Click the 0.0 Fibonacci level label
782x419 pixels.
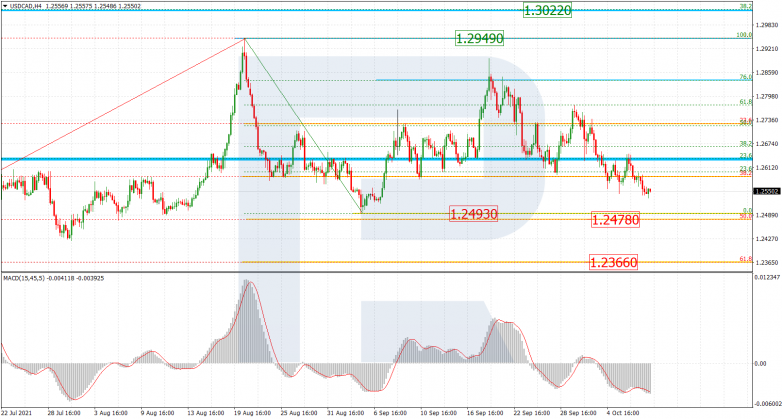(x=748, y=210)
